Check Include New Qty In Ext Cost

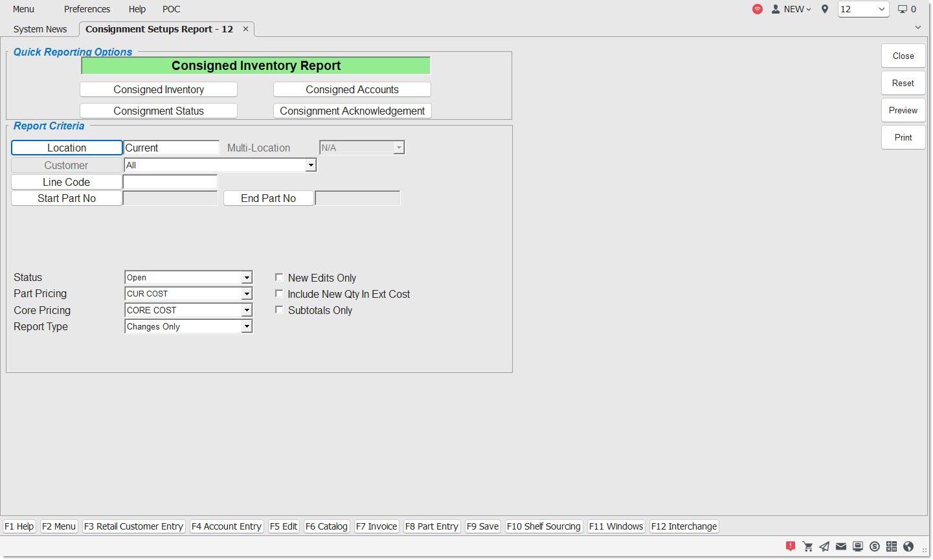click(x=279, y=293)
